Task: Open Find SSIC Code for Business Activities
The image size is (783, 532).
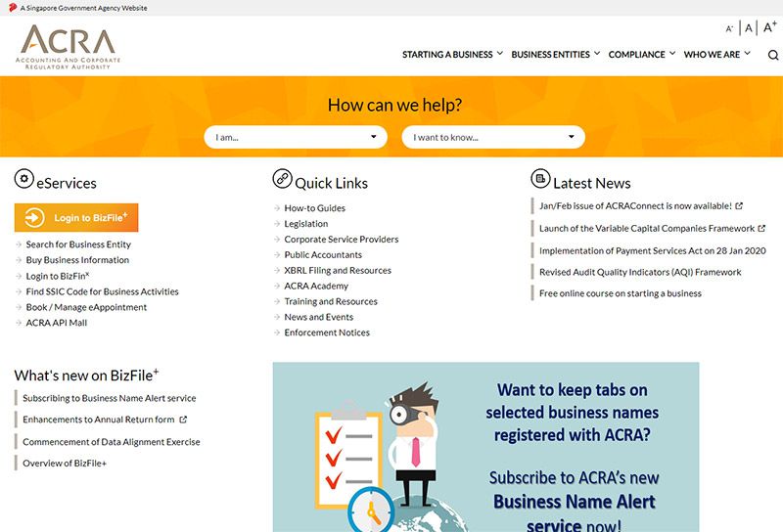Action: [103, 291]
